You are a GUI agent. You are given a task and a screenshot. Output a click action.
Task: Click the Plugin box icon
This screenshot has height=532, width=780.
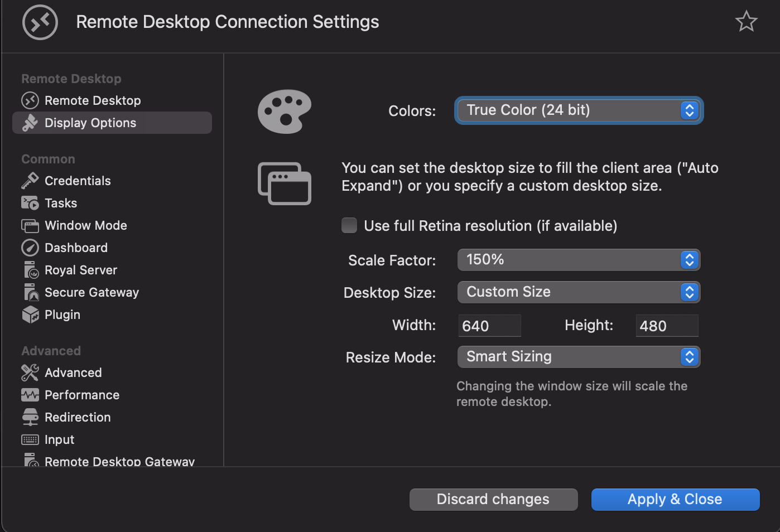coord(30,315)
